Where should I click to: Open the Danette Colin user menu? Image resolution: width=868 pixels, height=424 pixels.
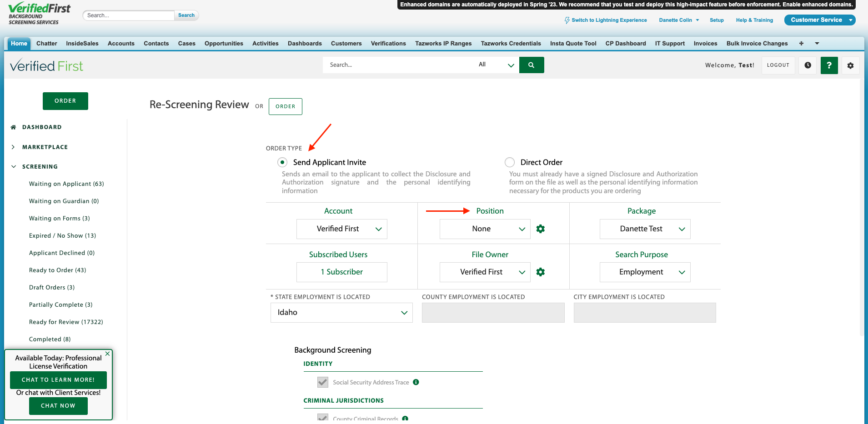tap(679, 20)
